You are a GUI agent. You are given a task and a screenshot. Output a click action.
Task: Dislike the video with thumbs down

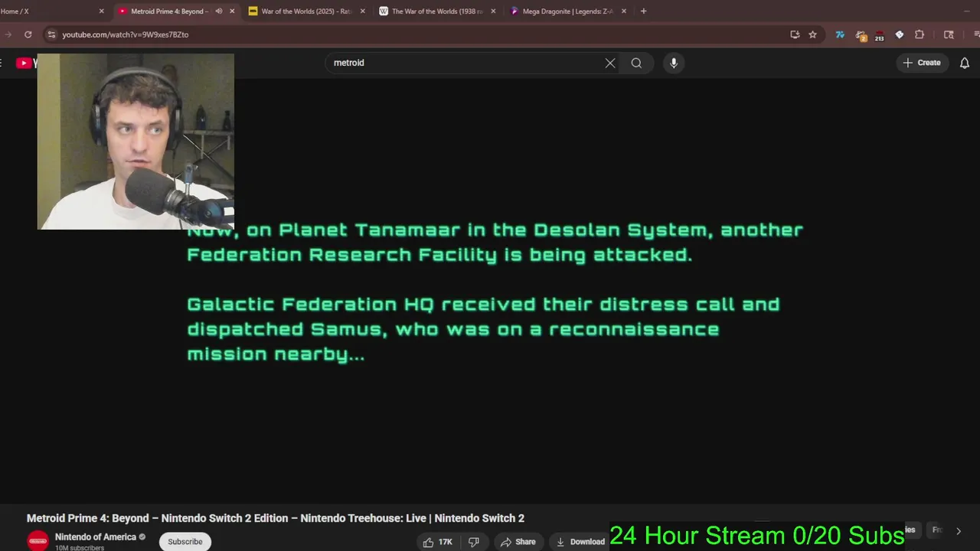[x=474, y=542]
